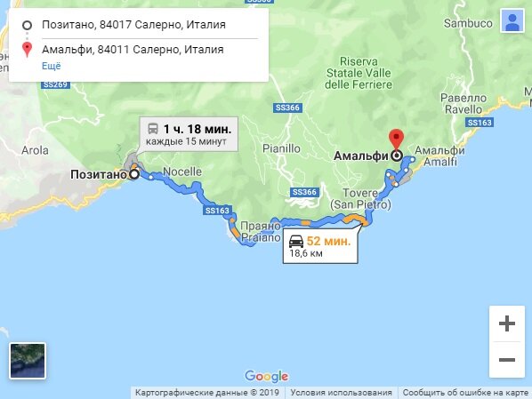Expand directions with the Ещё link
This screenshot has height=399, width=532.
52,66
